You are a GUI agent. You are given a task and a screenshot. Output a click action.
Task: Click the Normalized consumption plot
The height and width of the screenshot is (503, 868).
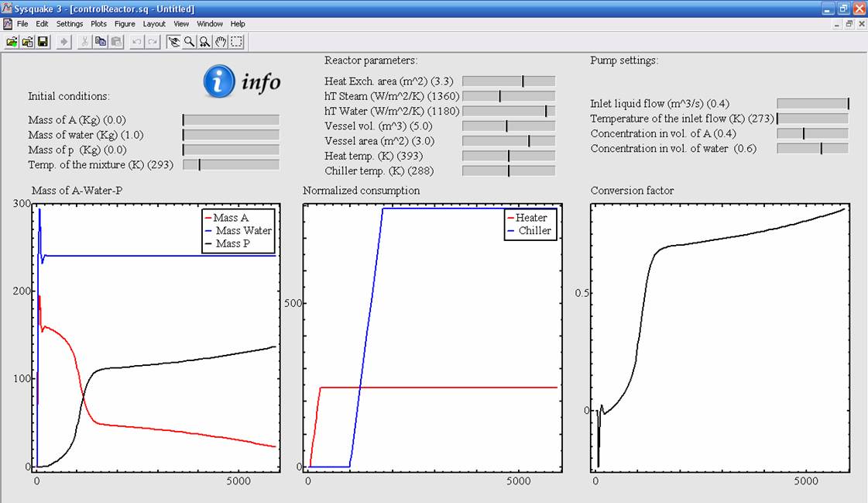[x=432, y=337]
